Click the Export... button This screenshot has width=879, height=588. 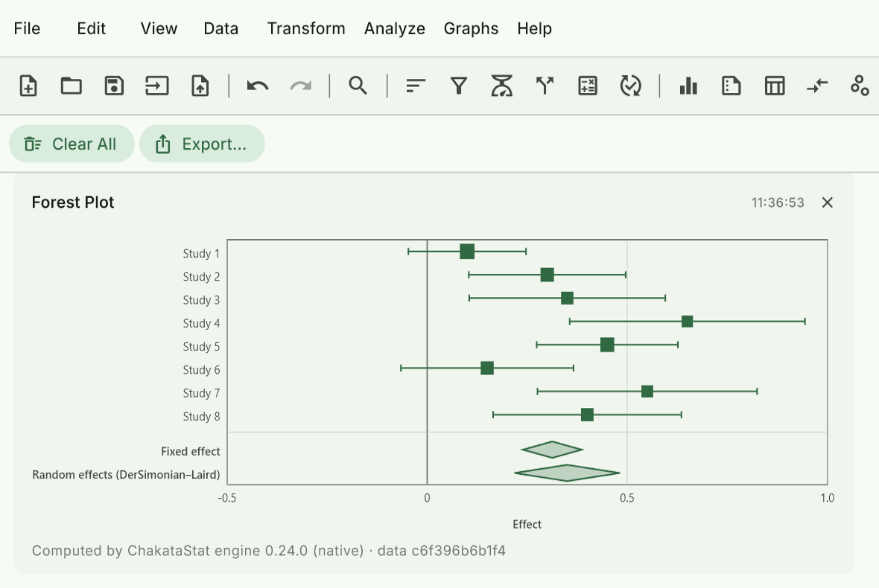[x=202, y=144]
